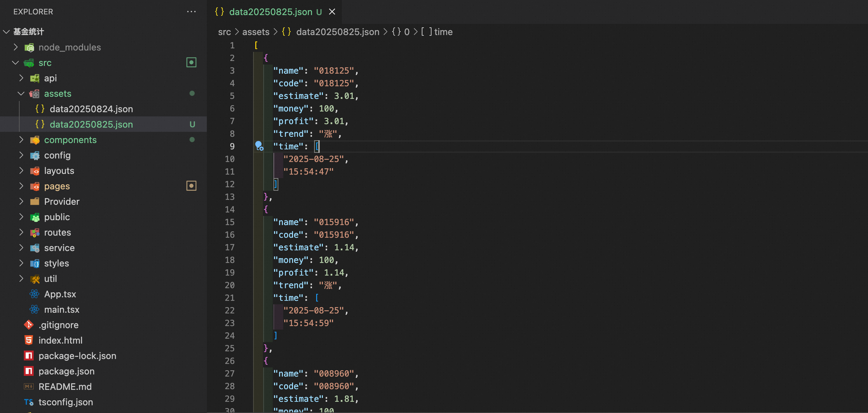Click the HTML5 icon beside index.html
Screen dimensions: 868x413
coord(29,340)
